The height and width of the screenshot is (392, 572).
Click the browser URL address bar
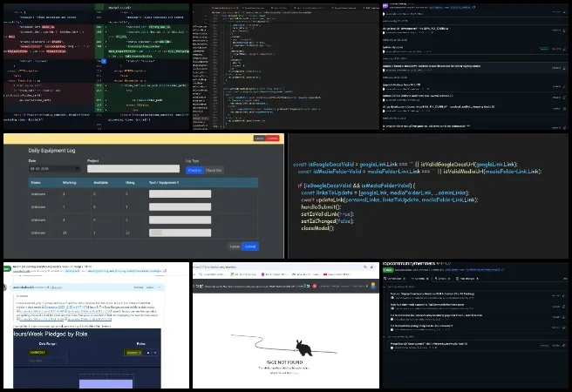pos(277,267)
